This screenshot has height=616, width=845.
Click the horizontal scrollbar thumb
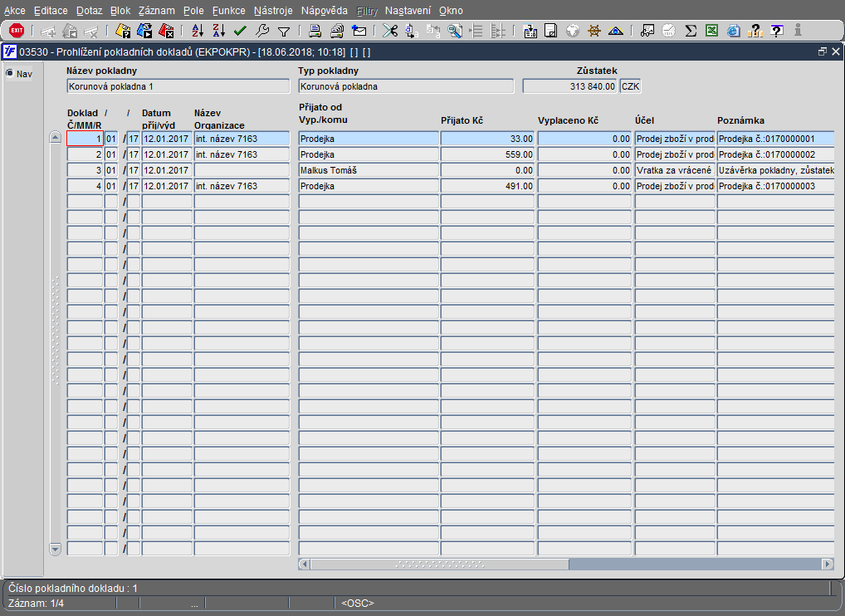pyautogui.click(x=439, y=565)
